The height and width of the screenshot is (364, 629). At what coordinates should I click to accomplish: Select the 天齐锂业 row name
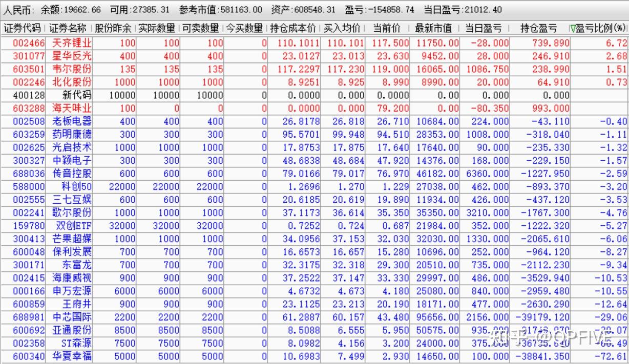pyautogui.click(x=72, y=43)
